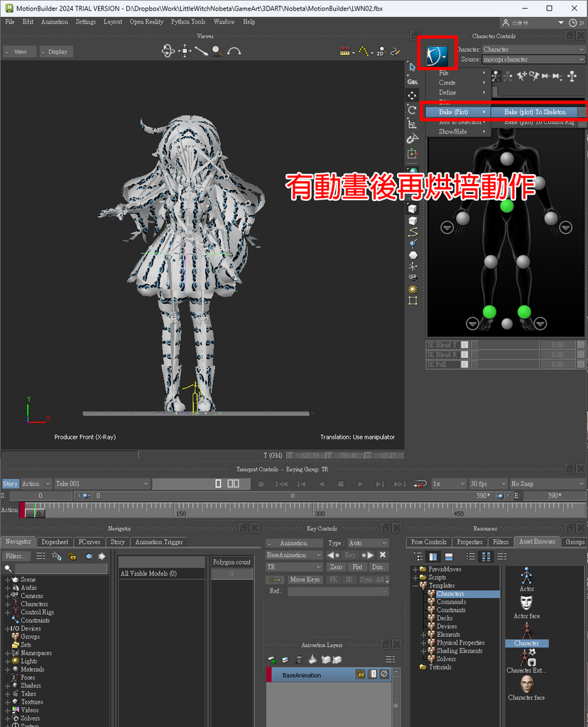The image size is (588, 727).
Task: Click the timeline zoom bar range slider
Action: click(x=293, y=496)
